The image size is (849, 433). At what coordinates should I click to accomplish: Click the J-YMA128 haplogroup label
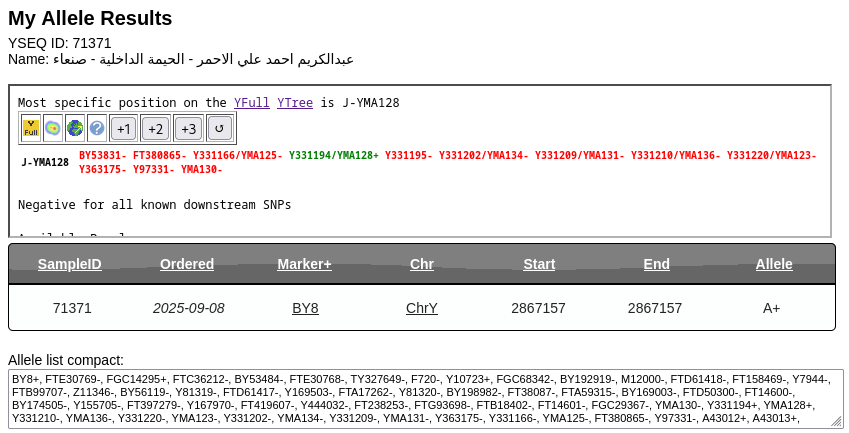click(x=45, y=162)
